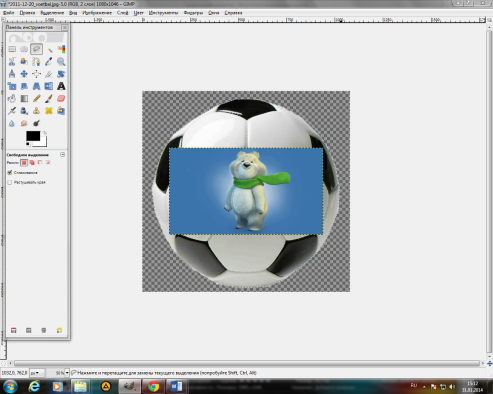Select the Alignment tool
Viewport: 493px width, 394px height.
coord(36,74)
